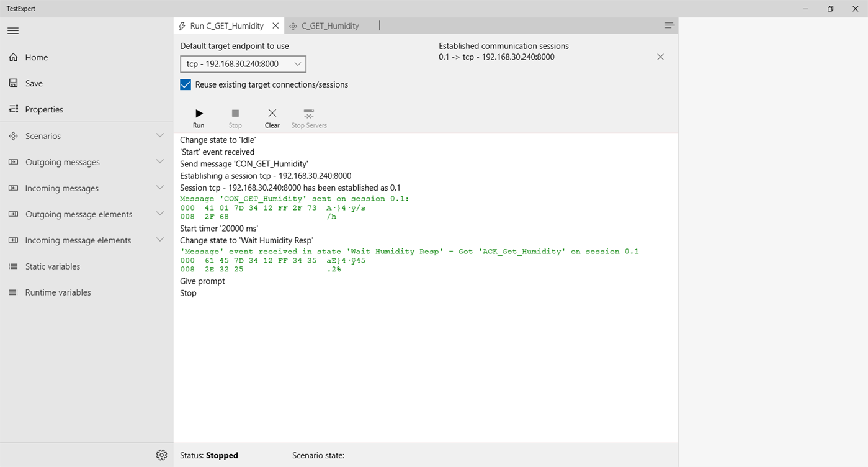Expand the Incoming messages section
The image size is (868, 467).
coord(160,188)
